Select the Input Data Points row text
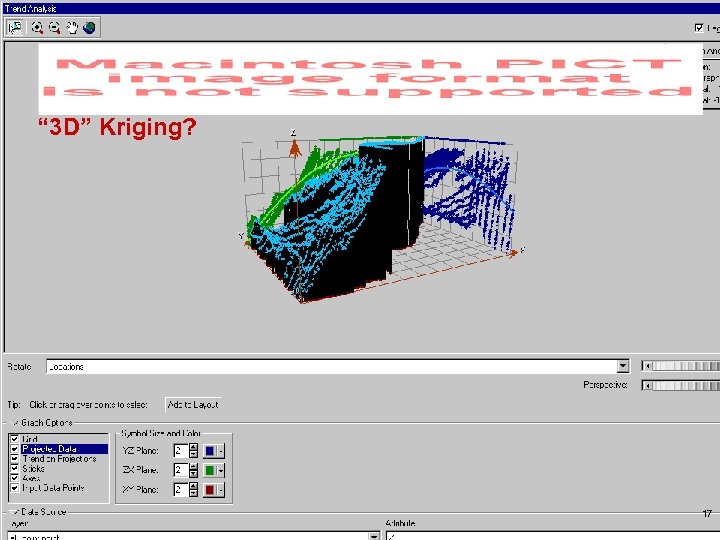The height and width of the screenshot is (540, 720). click(x=53, y=488)
